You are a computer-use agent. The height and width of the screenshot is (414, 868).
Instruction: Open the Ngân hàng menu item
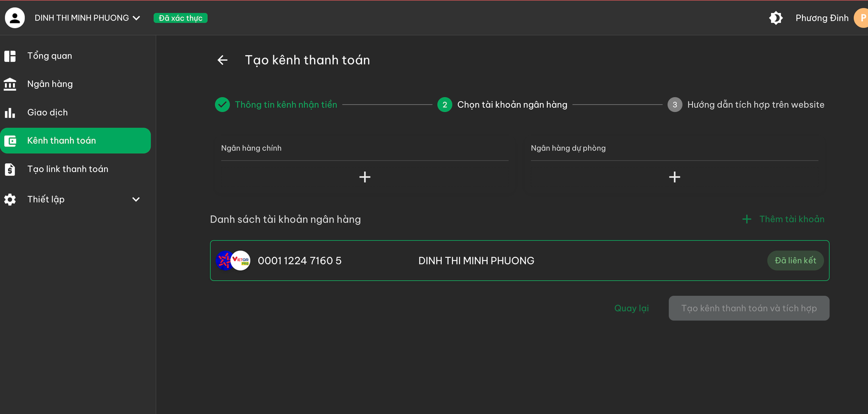[50, 84]
